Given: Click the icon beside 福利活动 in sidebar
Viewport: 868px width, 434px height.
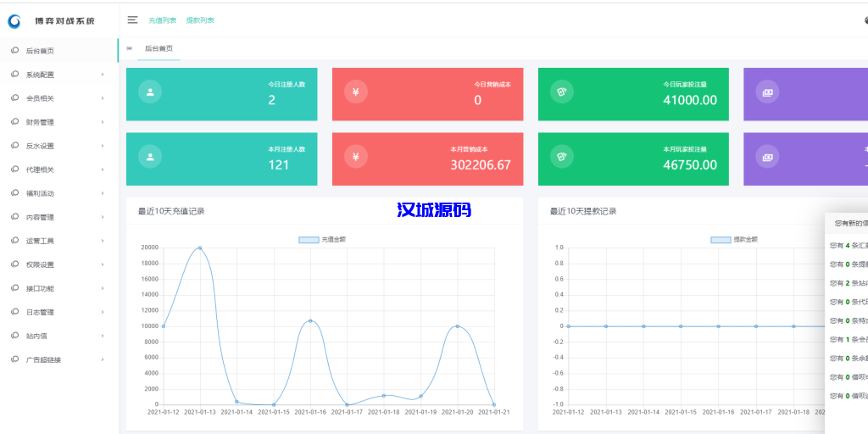Looking at the screenshot, I should [x=15, y=193].
